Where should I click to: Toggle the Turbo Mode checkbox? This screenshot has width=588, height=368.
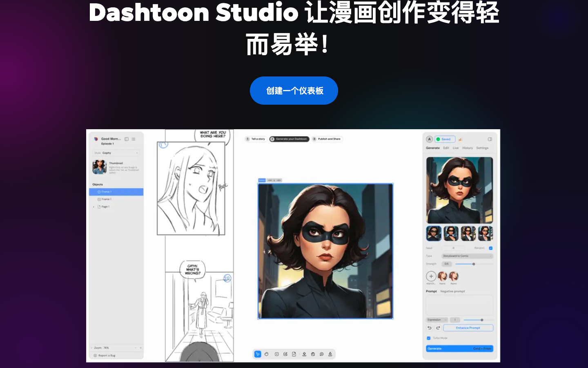[x=428, y=338]
